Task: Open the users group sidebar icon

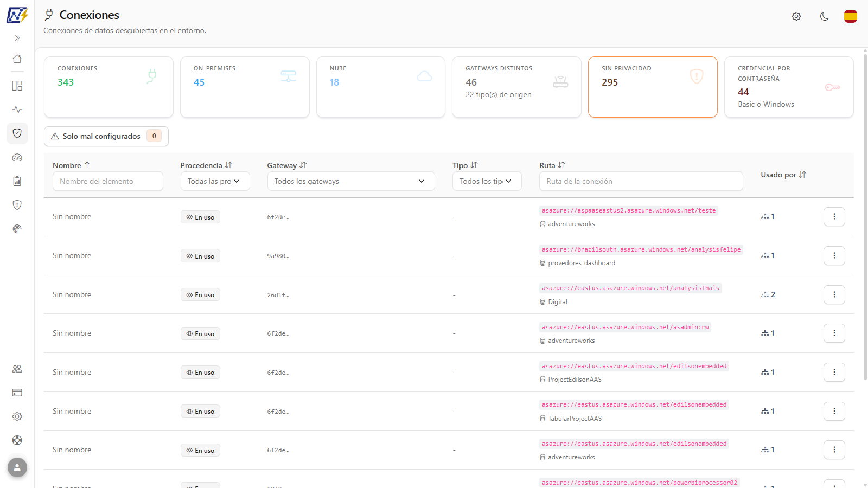Action: pyautogui.click(x=17, y=369)
